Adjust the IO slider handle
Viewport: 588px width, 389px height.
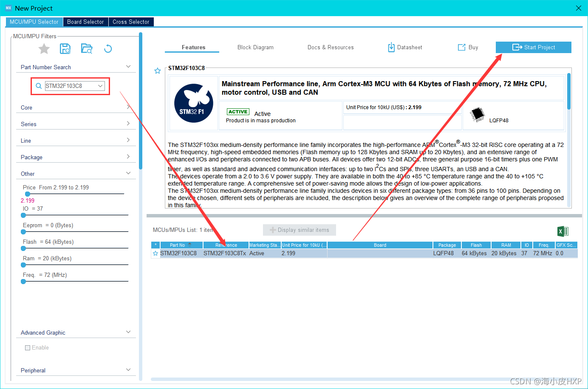click(x=23, y=215)
